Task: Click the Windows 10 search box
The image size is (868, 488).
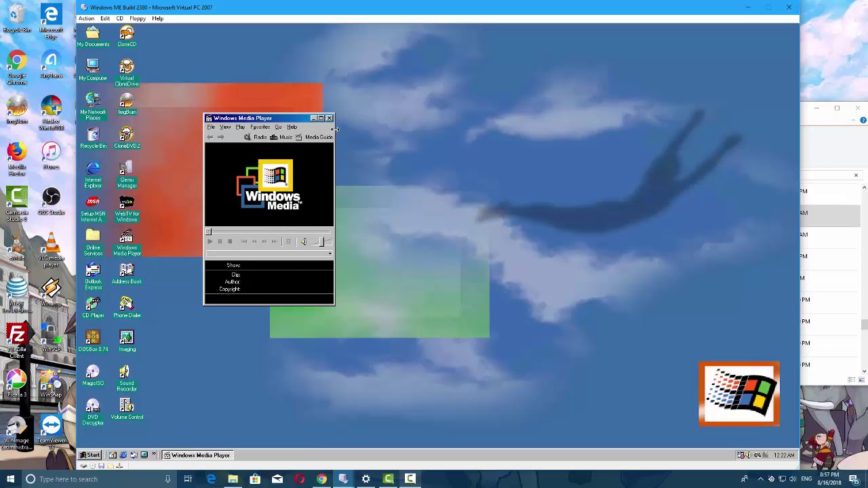Action: (x=98, y=479)
